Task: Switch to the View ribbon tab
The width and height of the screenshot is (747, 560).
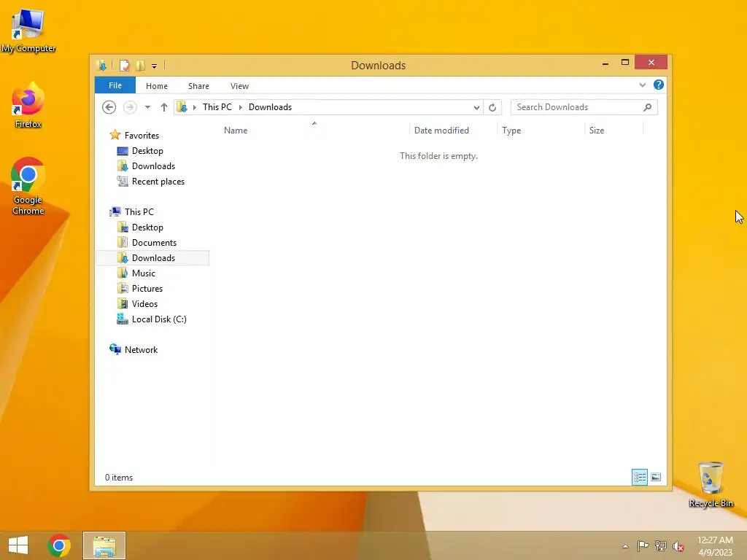Action: coord(239,86)
